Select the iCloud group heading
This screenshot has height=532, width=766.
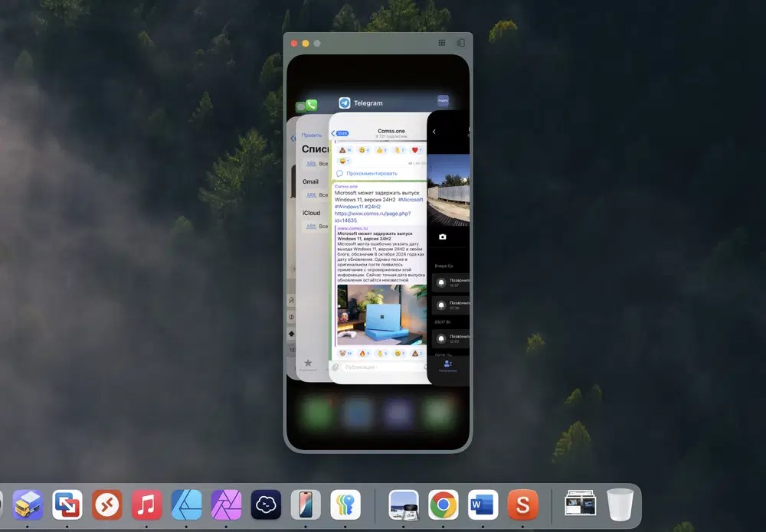pos(311,213)
